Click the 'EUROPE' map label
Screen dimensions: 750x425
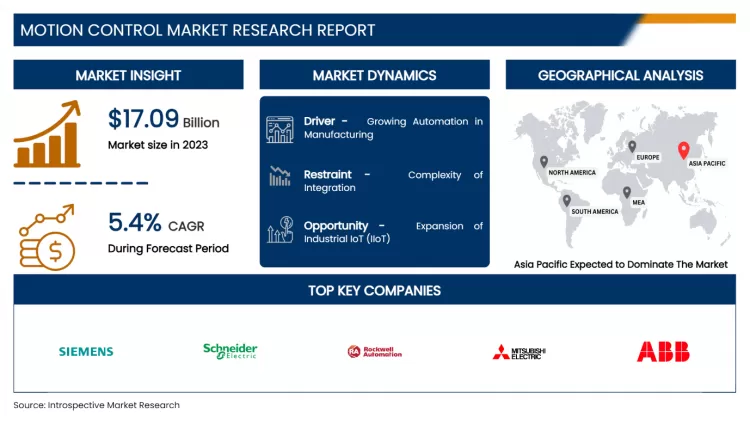(648, 157)
